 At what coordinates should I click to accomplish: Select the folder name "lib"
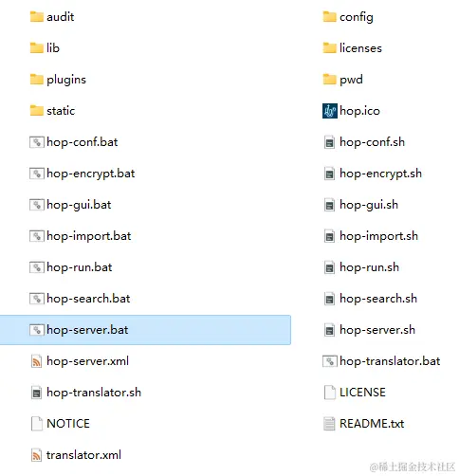coord(53,48)
